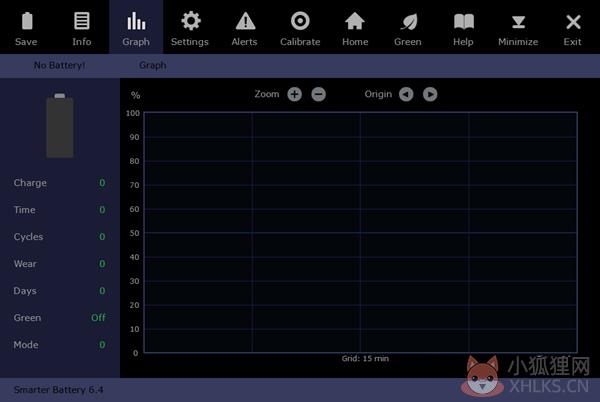Open the Help book icon
This screenshot has height=402, width=600.
tap(464, 22)
